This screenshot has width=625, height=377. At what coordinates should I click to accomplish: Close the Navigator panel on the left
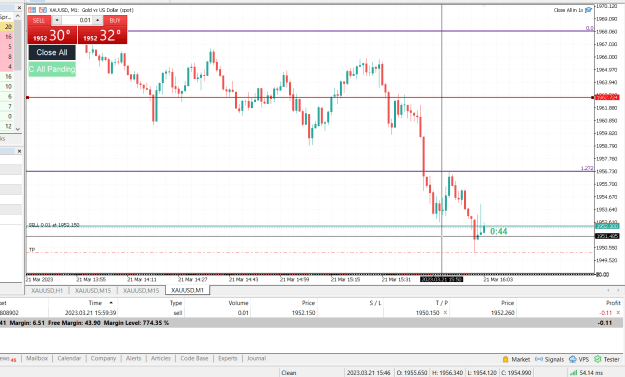(19, 151)
